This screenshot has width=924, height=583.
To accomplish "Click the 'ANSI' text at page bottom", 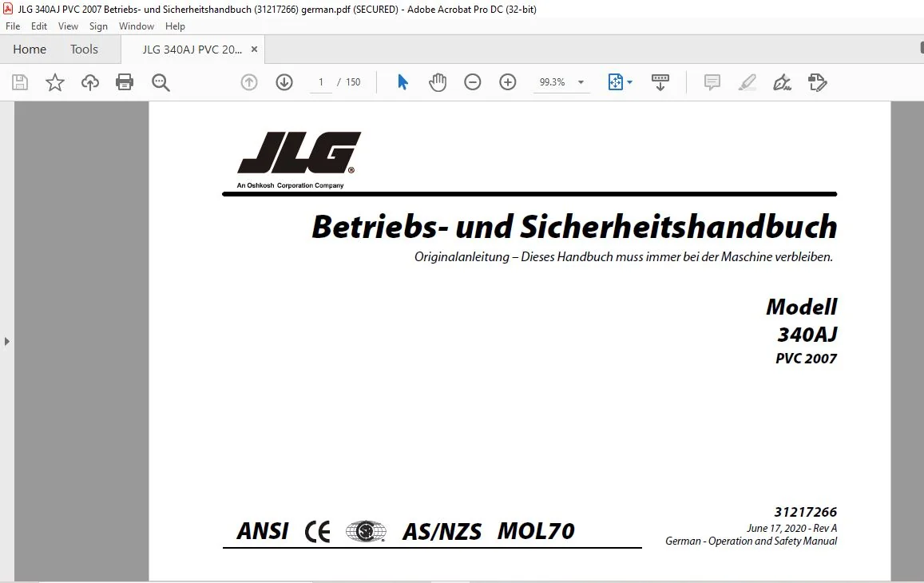I will pos(263,531).
